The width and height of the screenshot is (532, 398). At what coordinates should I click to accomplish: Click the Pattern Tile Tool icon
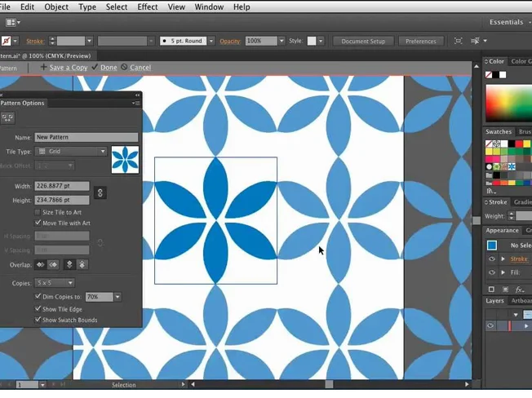(7, 118)
